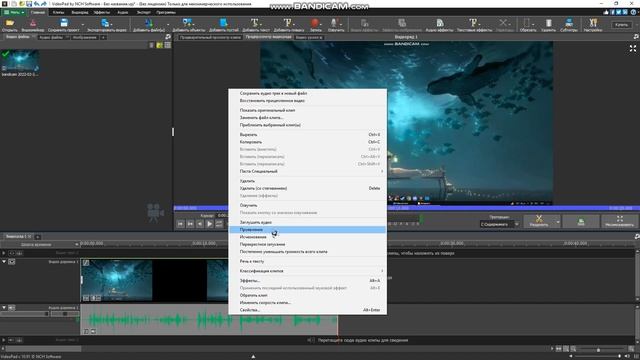Click Add blank clip toolbar icon
This screenshot has height=360, width=640.
coord(224,24)
